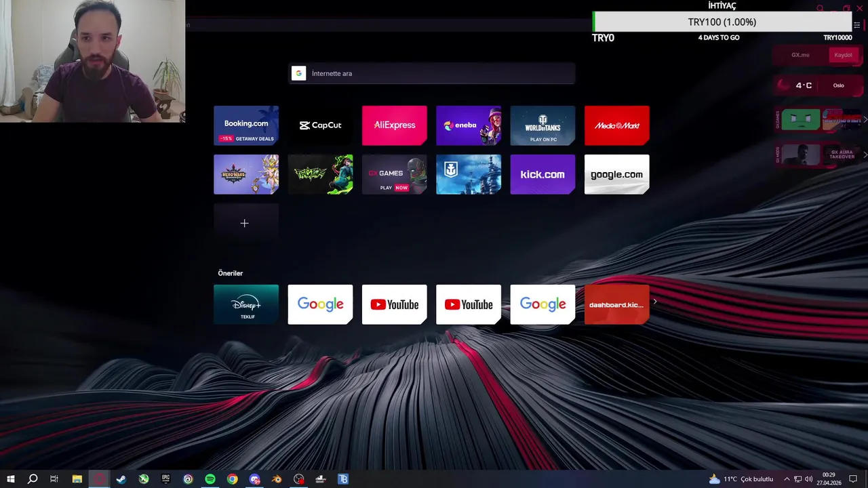868x488 pixels.
Task: Expand the GX Games row arrow
Action: [x=865, y=119]
